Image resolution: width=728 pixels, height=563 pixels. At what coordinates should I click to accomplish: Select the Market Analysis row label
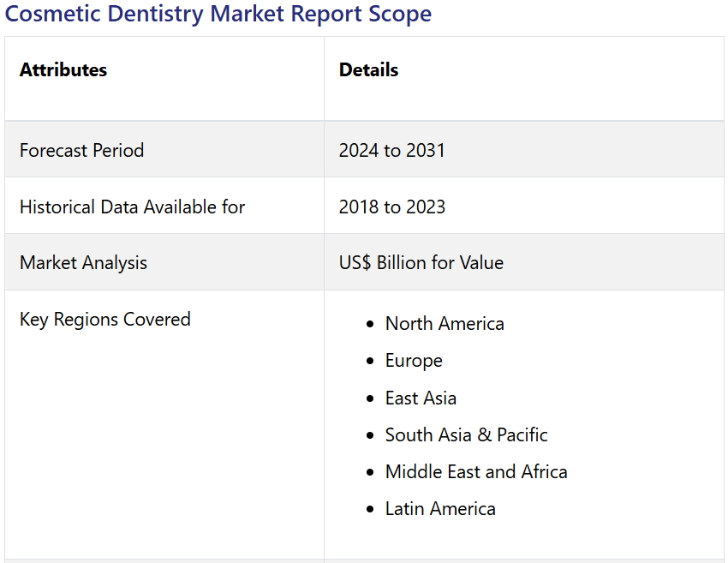coord(83,263)
